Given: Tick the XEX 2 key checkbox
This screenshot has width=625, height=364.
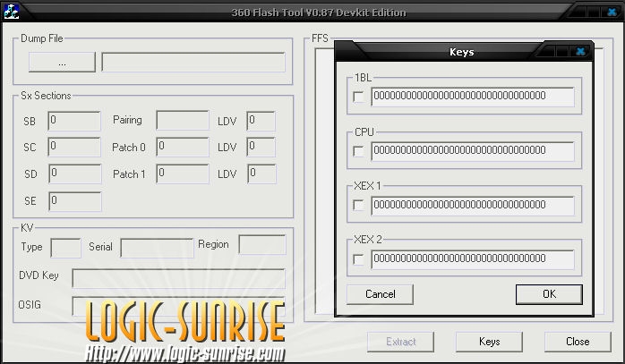Looking at the screenshot, I should point(358,259).
